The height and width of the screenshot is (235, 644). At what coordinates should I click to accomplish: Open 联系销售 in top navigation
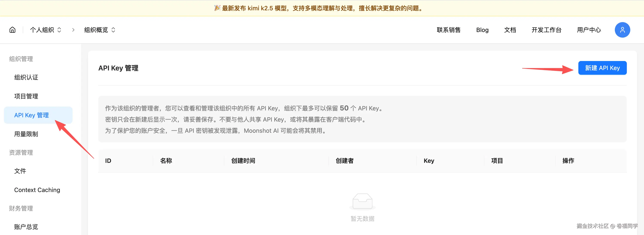(x=449, y=30)
